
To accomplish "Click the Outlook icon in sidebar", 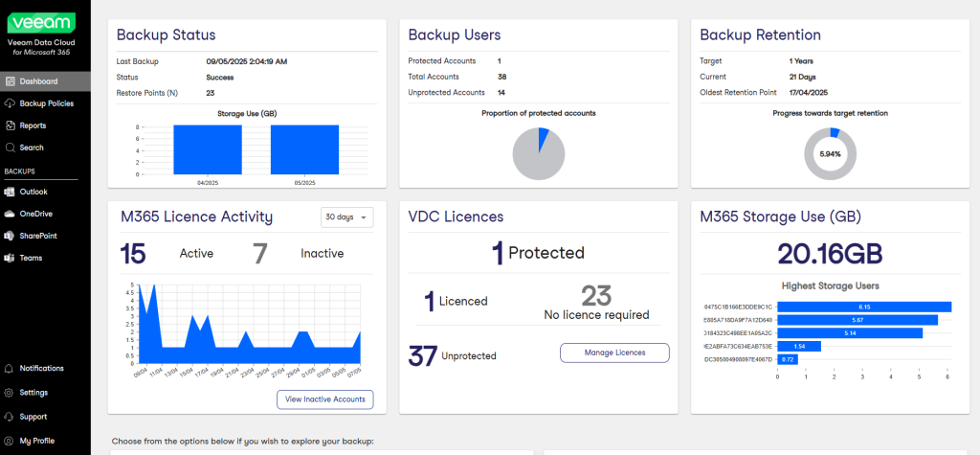I will (10, 193).
